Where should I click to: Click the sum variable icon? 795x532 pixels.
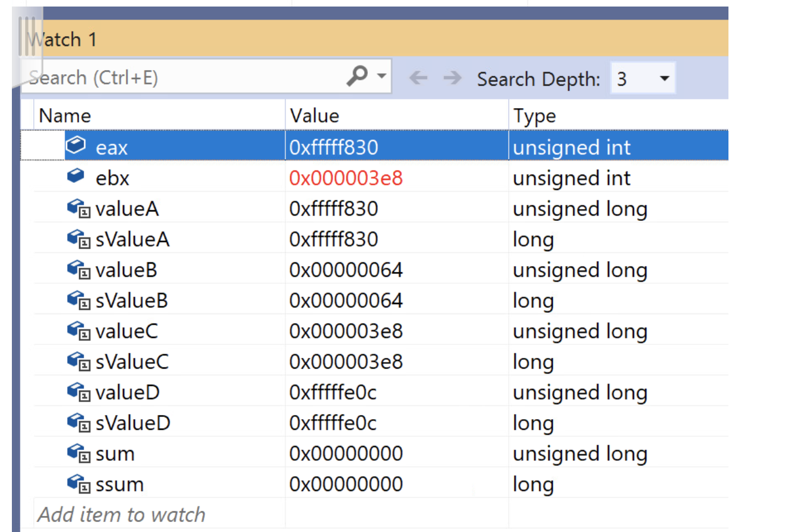tap(78, 452)
